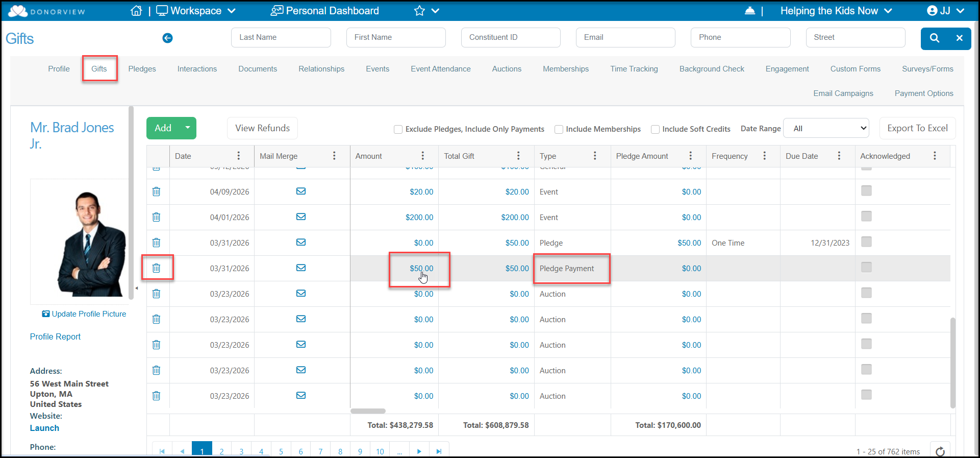
Task: Open Due Date column options menu
Action: pyautogui.click(x=839, y=156)
